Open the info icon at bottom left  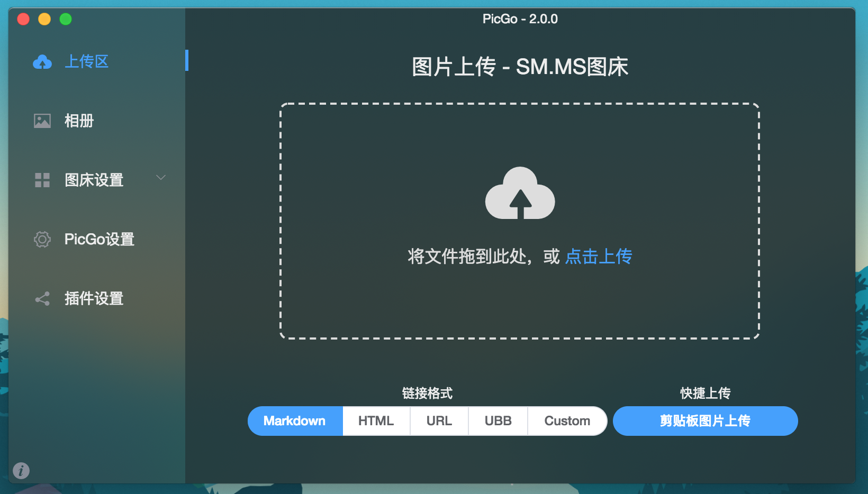click(x=21, y=470)
